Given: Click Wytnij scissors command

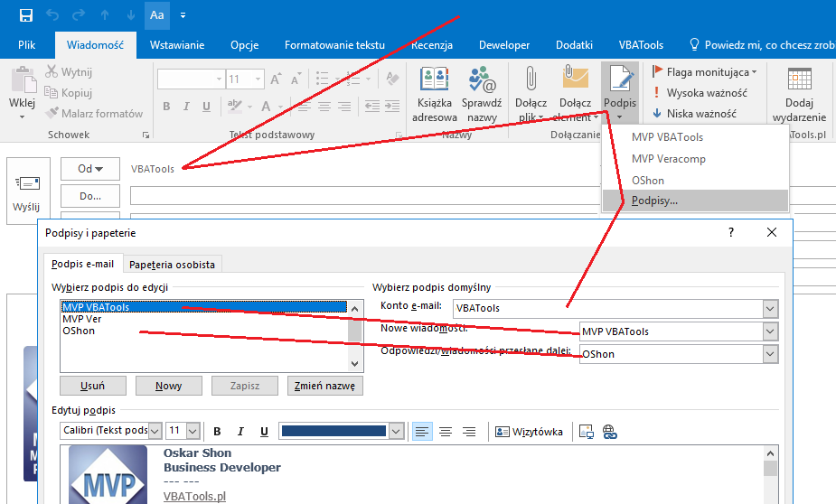Looking at the screenshot, I should (x=69, y=72).
